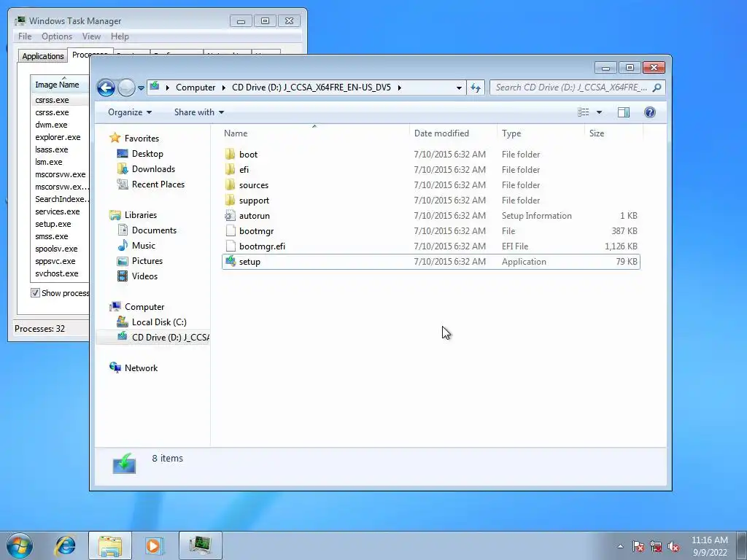The width and height of the screenshot is (747, 560).
Task: Open Task Manager Options menu
Action: click(57, 36)
